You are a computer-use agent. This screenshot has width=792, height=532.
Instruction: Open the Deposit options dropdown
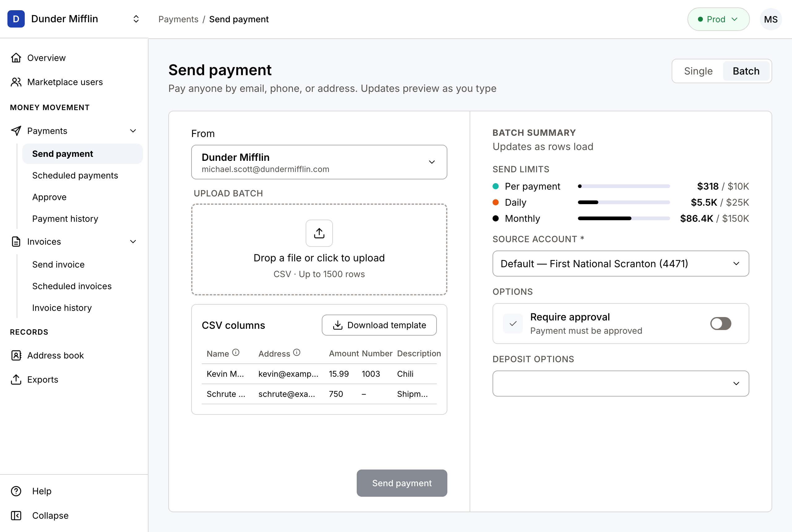tap(620, 384)
